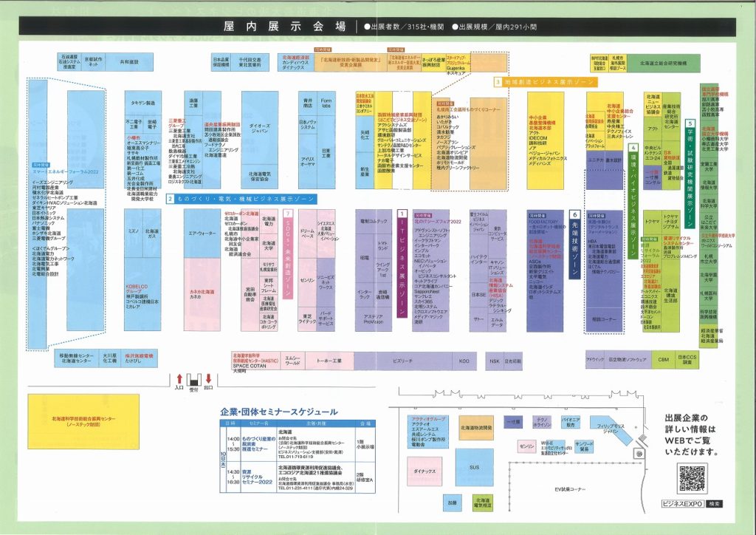Click the 屋内展示会場 header title

coord(284,27)
